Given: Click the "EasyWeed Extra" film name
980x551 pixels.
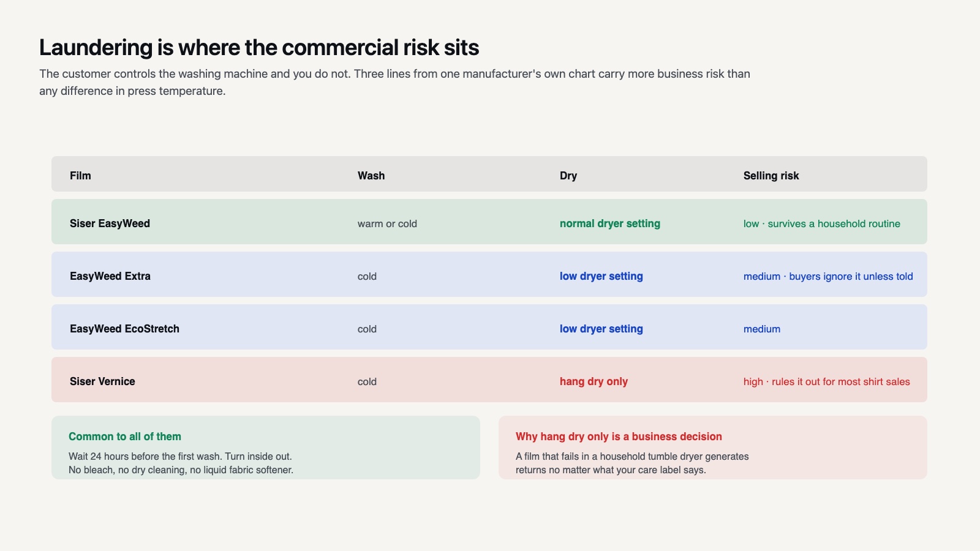Looking at the screenshot, I should click(x=110, y=276).
